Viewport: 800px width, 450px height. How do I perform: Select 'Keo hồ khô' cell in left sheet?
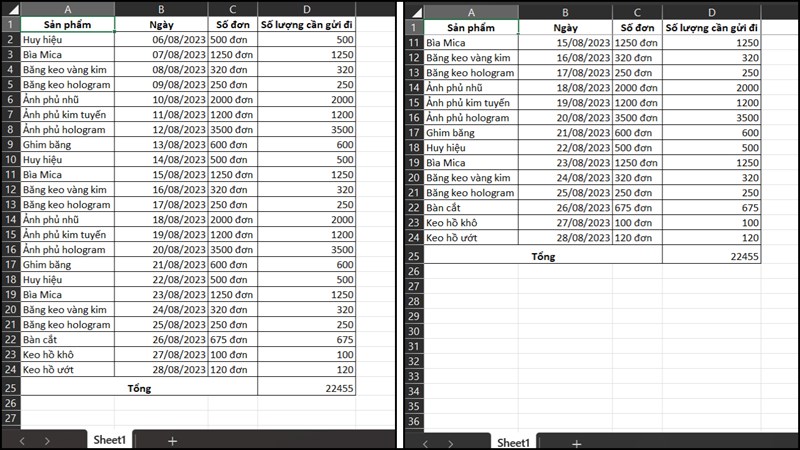tap(67, 355)
